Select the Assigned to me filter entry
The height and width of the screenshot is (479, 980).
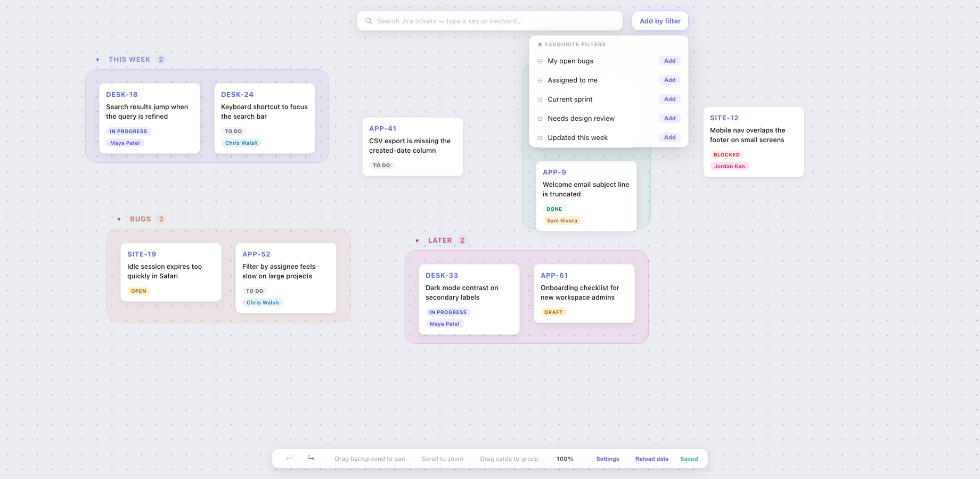pyautogui.click(x=609, y=80)
